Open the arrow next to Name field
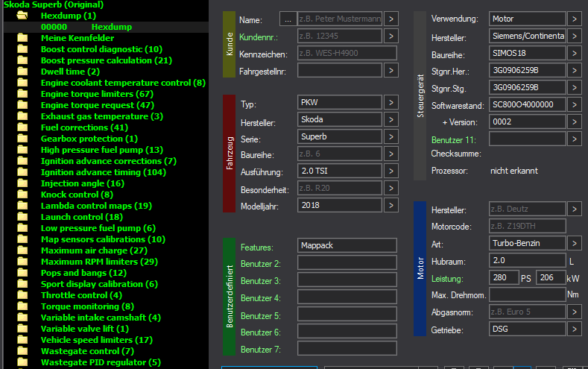This screenshot has height=369, width=588. click(x=391, y=19)
